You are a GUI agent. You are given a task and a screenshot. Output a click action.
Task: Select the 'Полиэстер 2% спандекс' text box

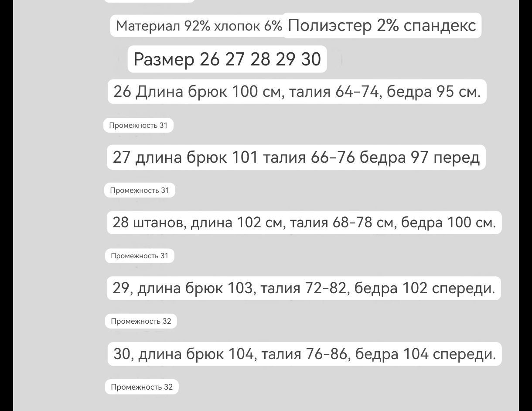click(x=382, y=25)
